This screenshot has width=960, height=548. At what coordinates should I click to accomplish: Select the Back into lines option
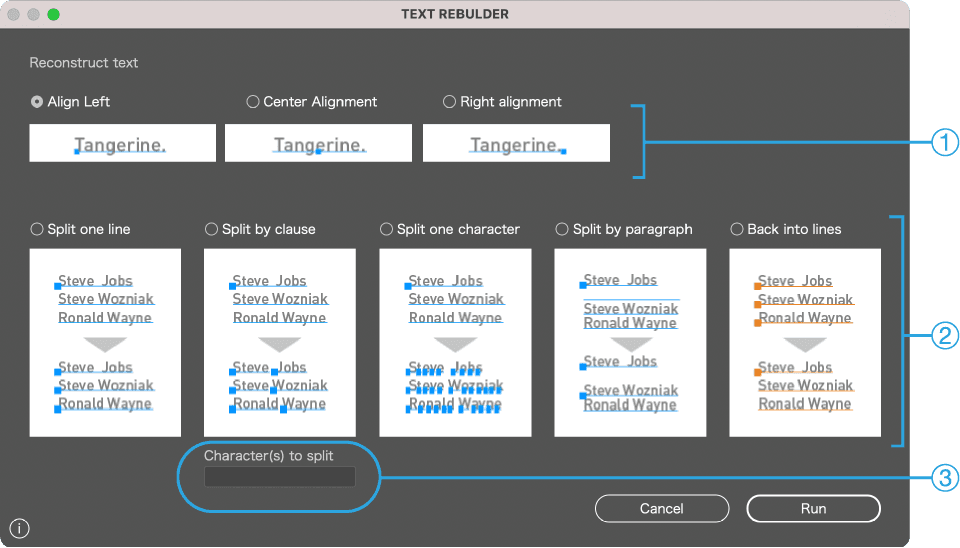tap(737, 229)
